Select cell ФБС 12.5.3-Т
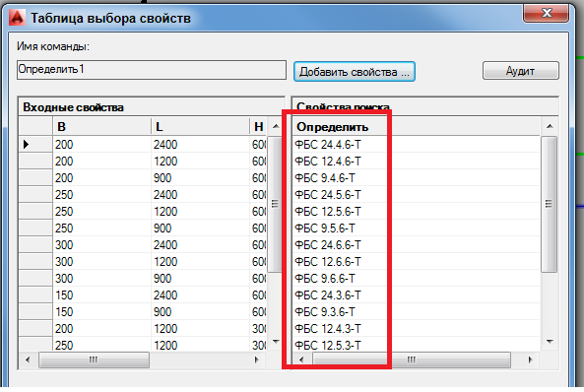Image resolution: width=584 pixels, height=392 pixels. (x=416, y=345)
